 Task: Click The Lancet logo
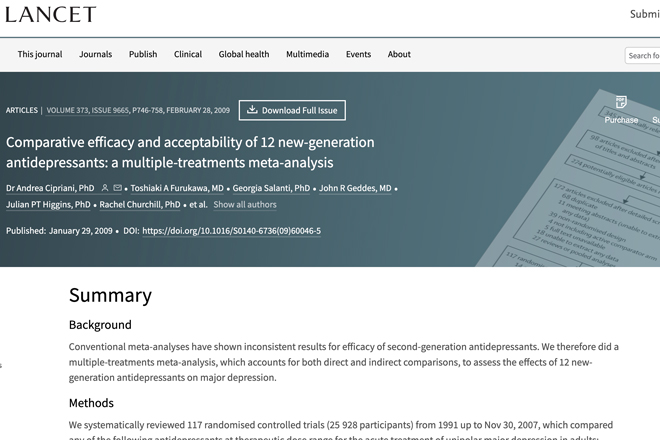[x=51, y=13]
